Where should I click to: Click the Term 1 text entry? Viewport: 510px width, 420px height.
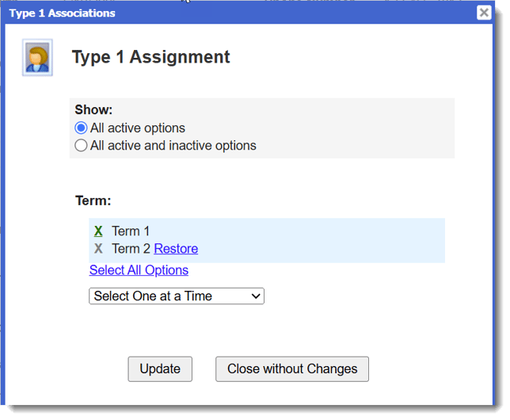131,231
